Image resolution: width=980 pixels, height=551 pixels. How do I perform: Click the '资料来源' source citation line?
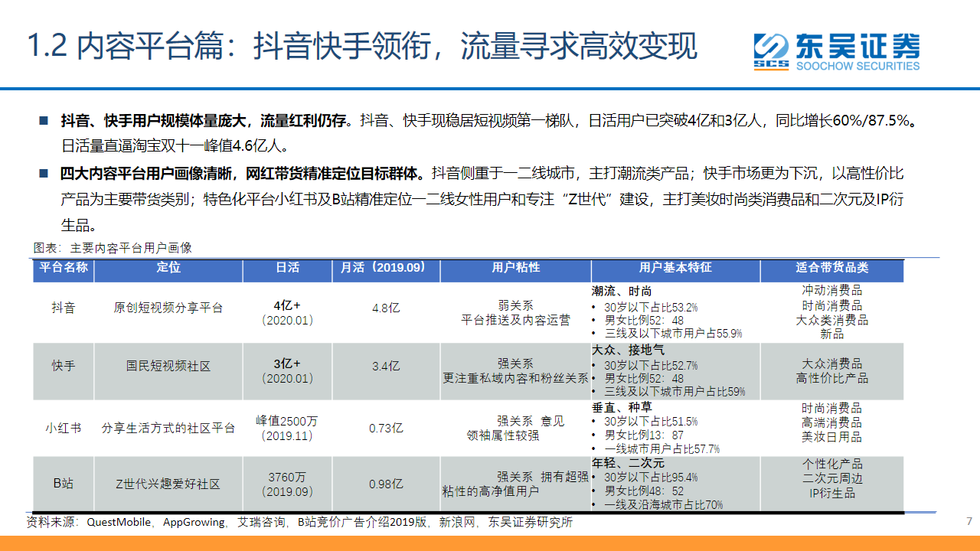[299, 523]
